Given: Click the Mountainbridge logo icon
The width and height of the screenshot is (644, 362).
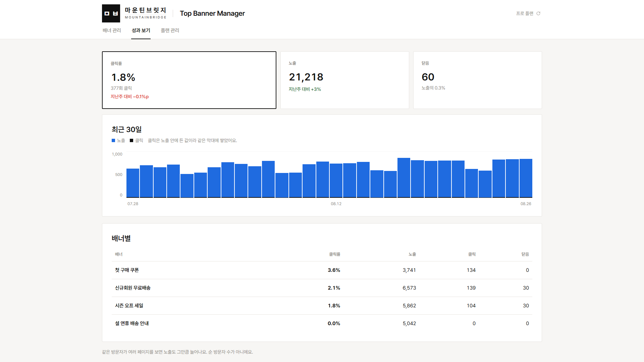Looking at the screenshot, I should 111,13.
